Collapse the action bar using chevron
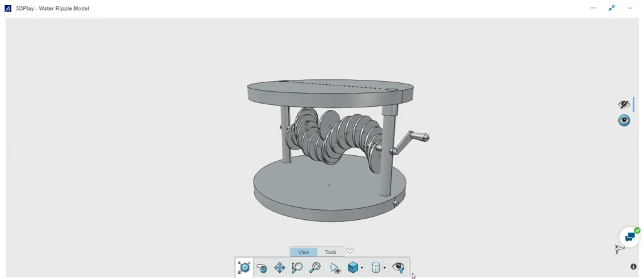Screen dimensions: 644x279 pos(350,251)
